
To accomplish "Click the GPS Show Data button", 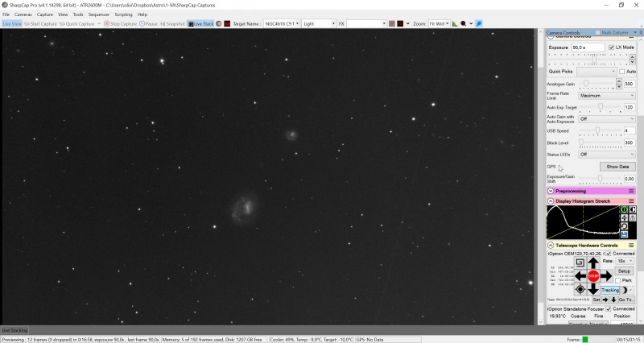I will [617, 167].
